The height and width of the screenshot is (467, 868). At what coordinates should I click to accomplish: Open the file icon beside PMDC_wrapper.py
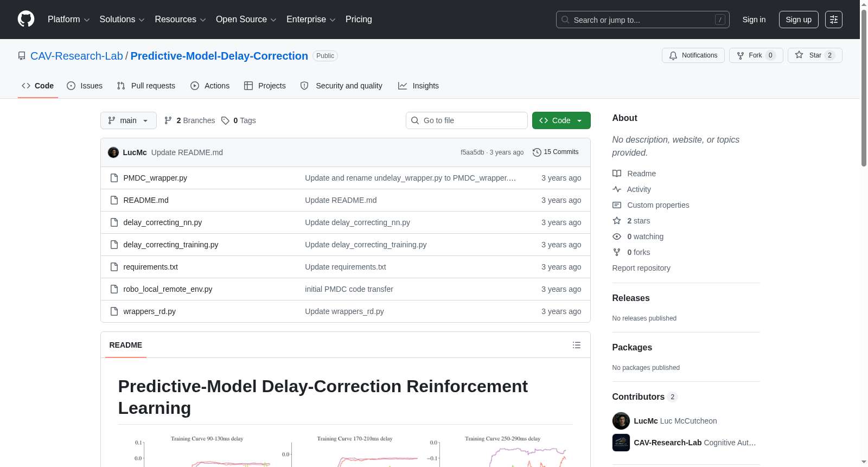coord(114,178)
